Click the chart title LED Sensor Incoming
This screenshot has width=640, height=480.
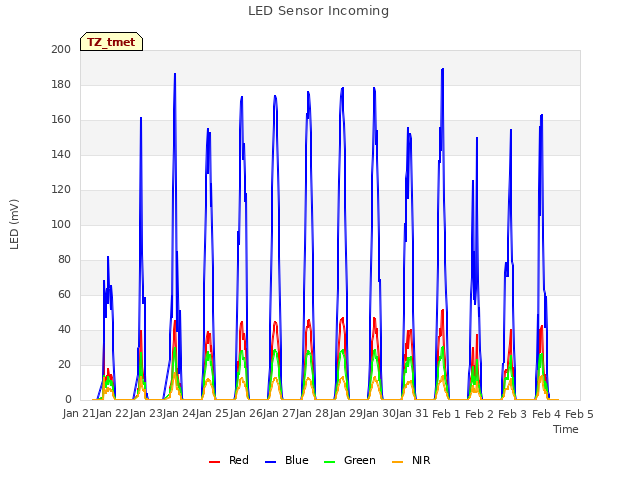point(318,11)
